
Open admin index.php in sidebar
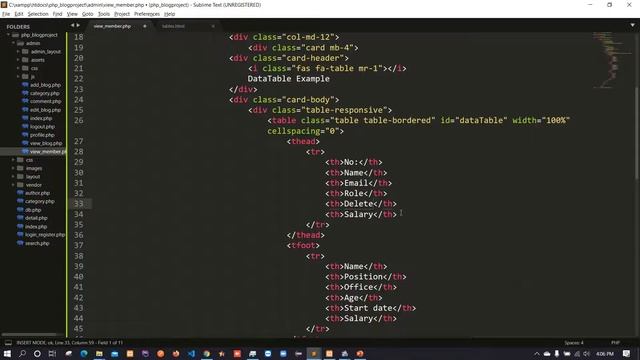click(41, 118)
